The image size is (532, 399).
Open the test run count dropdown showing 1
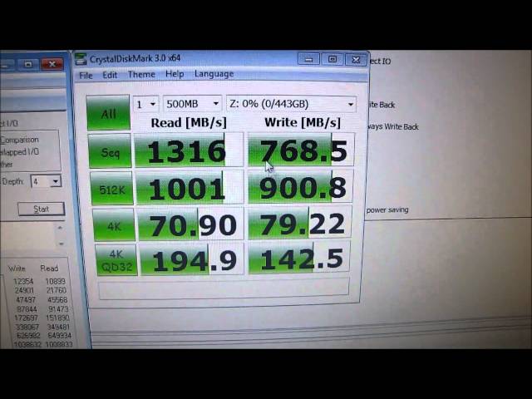(x=146, y=104)
